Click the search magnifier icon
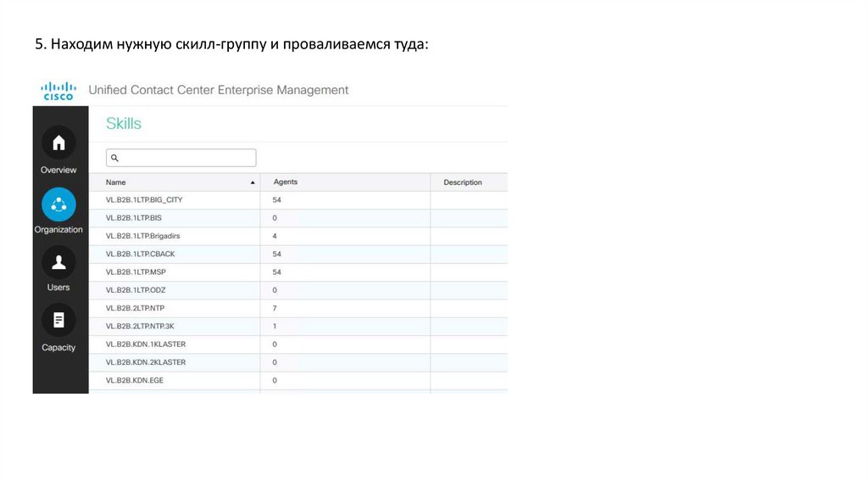This screenshot has width=868, height=487. 114,158
